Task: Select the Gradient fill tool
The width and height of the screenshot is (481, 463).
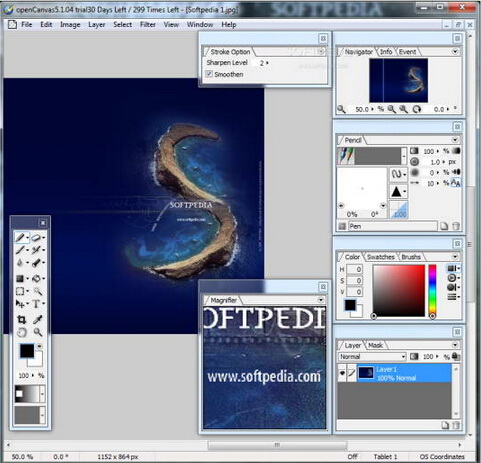Action: click(20, 278)
